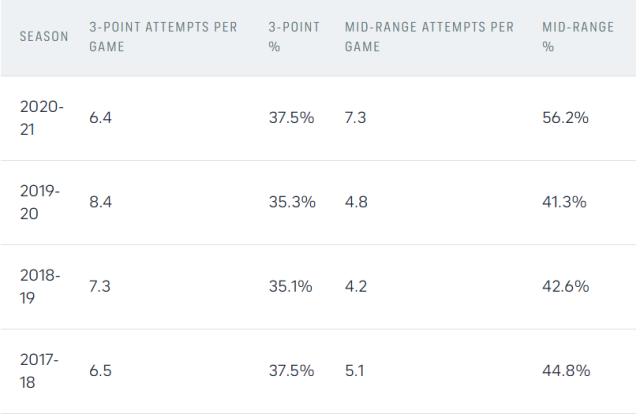Select the Mid-Range Attempts Per Game header
This screenshot has width=640, height=417.
429,37
